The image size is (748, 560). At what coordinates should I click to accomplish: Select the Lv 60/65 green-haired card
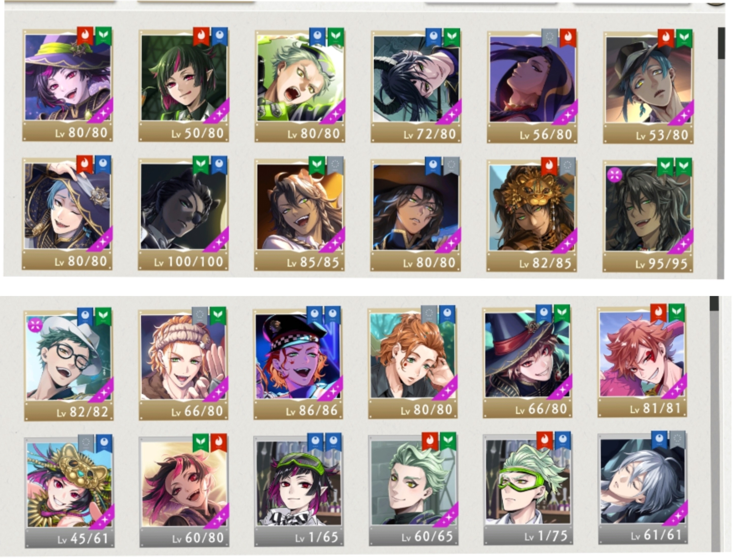click(x=413, y=489)
